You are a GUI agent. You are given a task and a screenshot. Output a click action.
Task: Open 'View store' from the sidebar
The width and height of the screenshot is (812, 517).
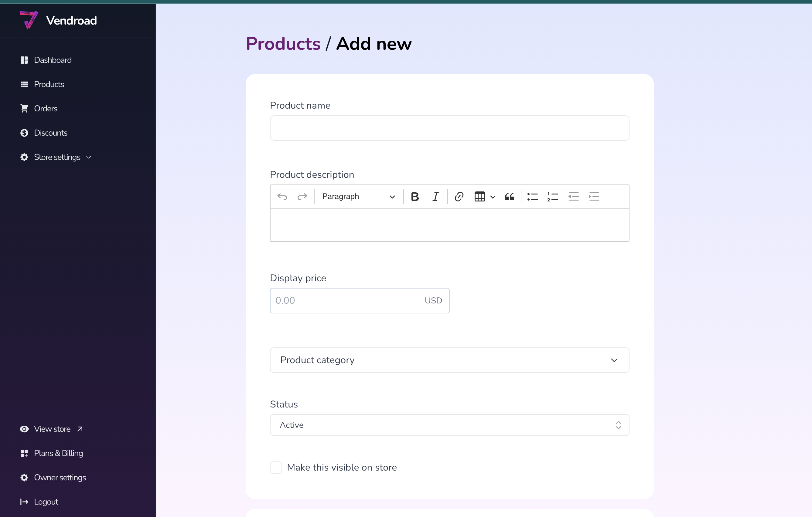pyautogui.click(x=52, y=429)
